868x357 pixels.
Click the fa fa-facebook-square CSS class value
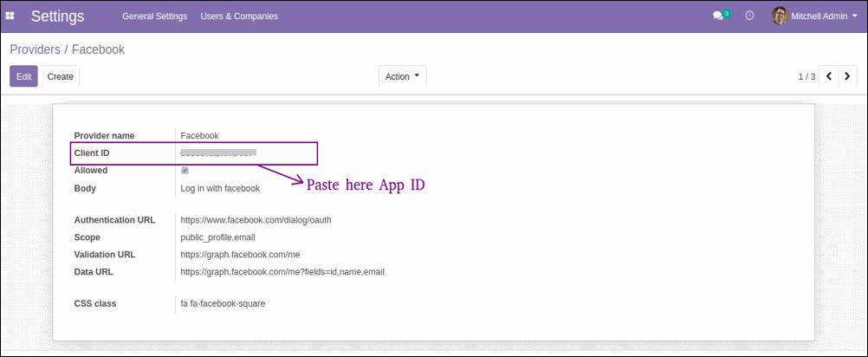pos(223,303)
